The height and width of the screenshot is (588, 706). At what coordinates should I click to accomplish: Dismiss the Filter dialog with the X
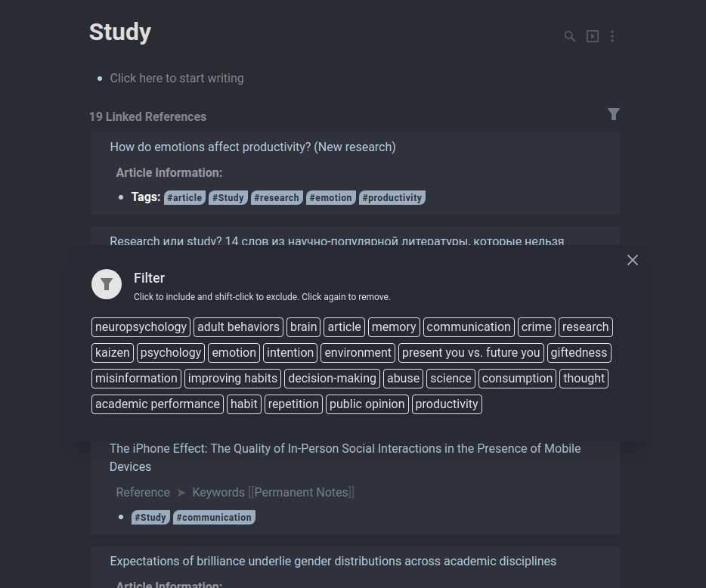(x=633, y=260)
